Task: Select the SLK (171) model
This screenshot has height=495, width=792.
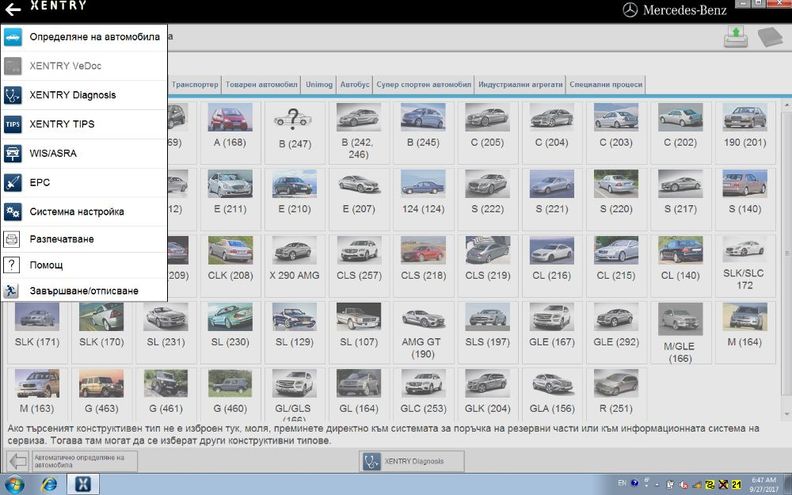Action: tap(37, 332)
